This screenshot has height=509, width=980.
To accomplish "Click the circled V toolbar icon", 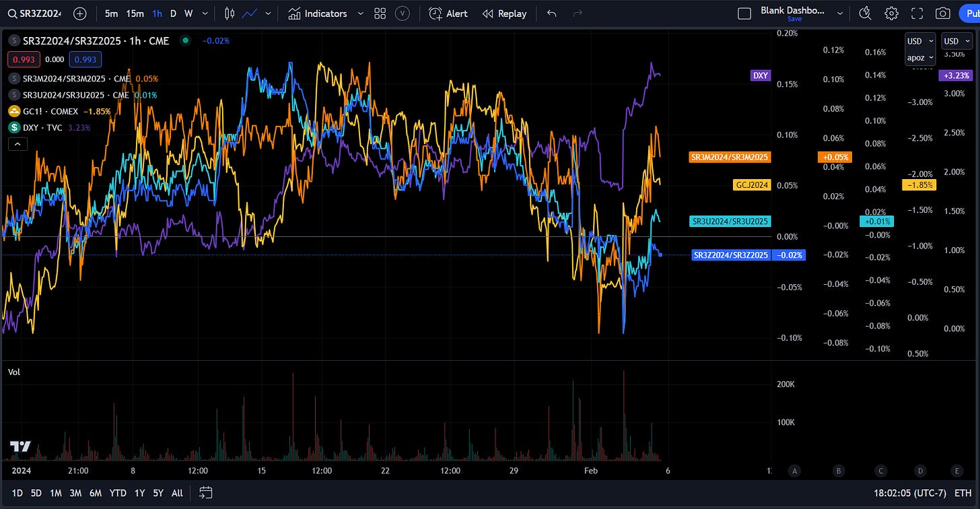I will click(403, 13).
